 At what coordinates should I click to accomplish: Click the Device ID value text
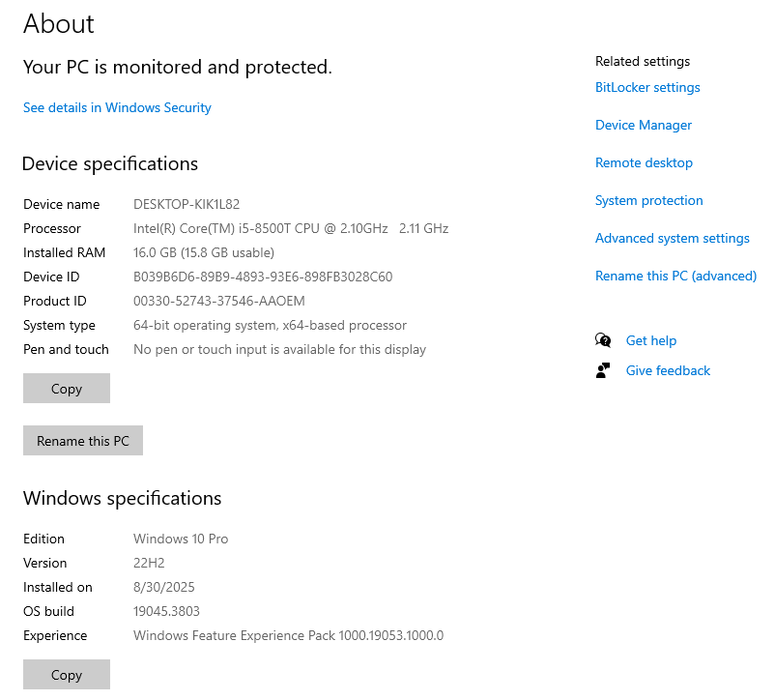coord(263,277)
